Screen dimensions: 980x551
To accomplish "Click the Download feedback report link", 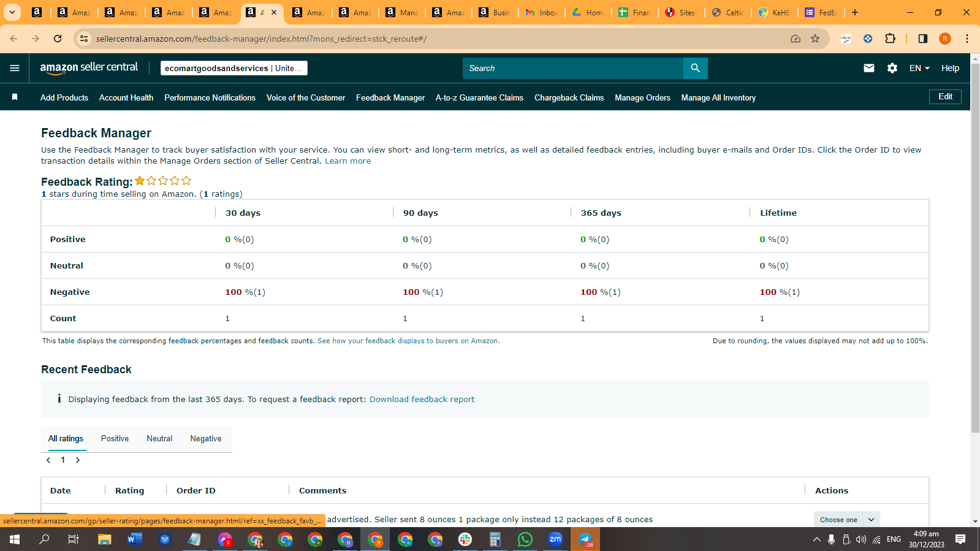I will pyautogui.click(x=422, y=400).
